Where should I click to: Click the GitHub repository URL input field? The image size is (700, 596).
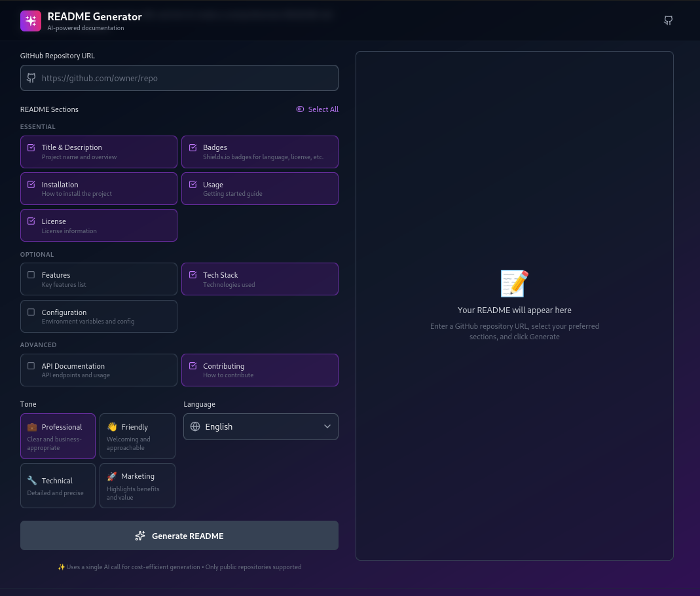pyautogui.click(x=179, y=78)
